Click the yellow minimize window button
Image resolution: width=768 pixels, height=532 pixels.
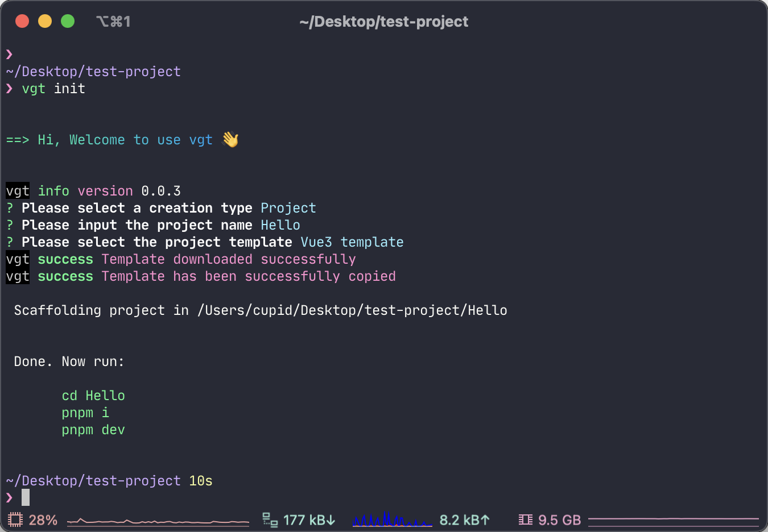(x=45, y=22)
